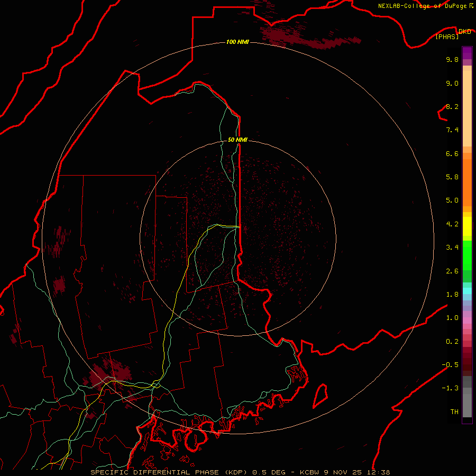Click the 7.4 value on color scale
The width and height of the screenshot is (476, 476).
tap(452, 130)
